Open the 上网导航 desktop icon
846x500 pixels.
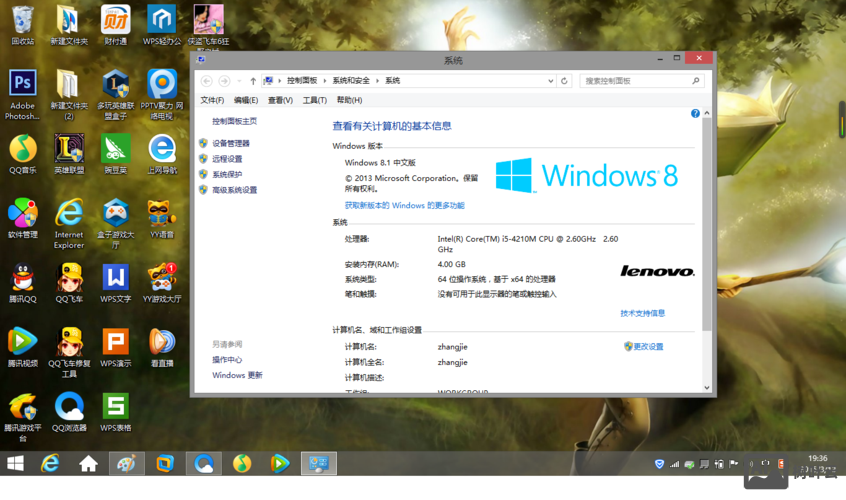pyautogui.click(x=162, y=154)
